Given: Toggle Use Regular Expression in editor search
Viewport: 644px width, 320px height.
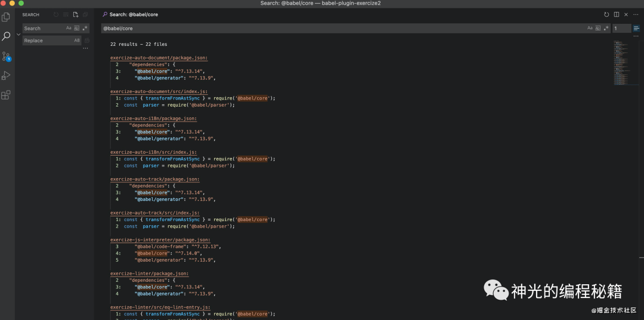Looking at the screenshot, I should tap(606, 29).
